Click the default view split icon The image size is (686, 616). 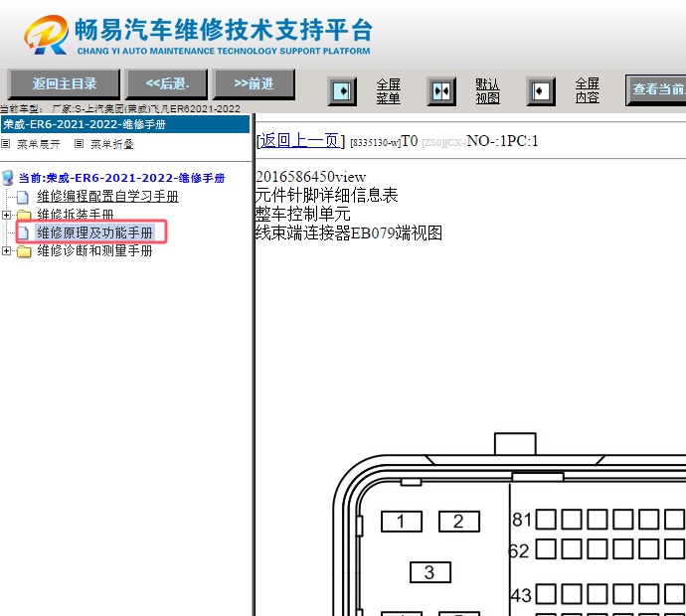click(441, 91)
